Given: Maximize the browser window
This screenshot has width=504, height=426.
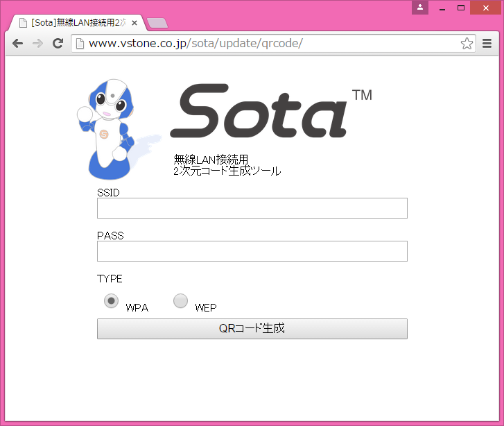Looking at the screenshot, I should click(x=461, y=8).
